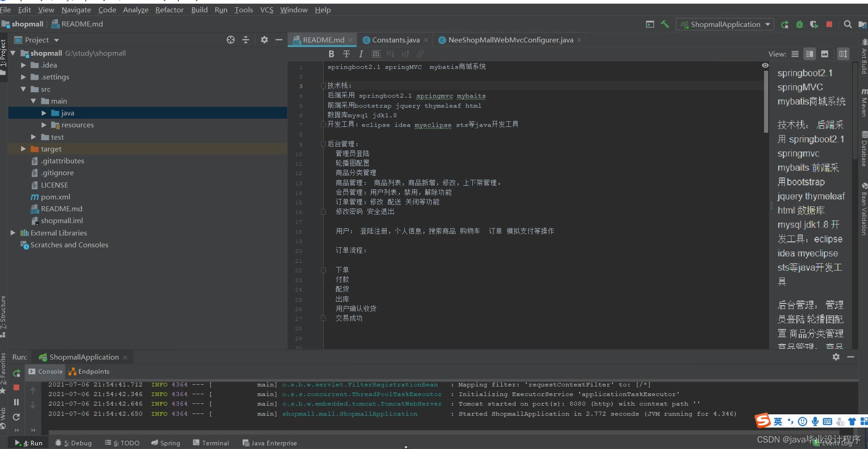
Task: Select pom.xml in the Project tree
Action: coord(55,197)
